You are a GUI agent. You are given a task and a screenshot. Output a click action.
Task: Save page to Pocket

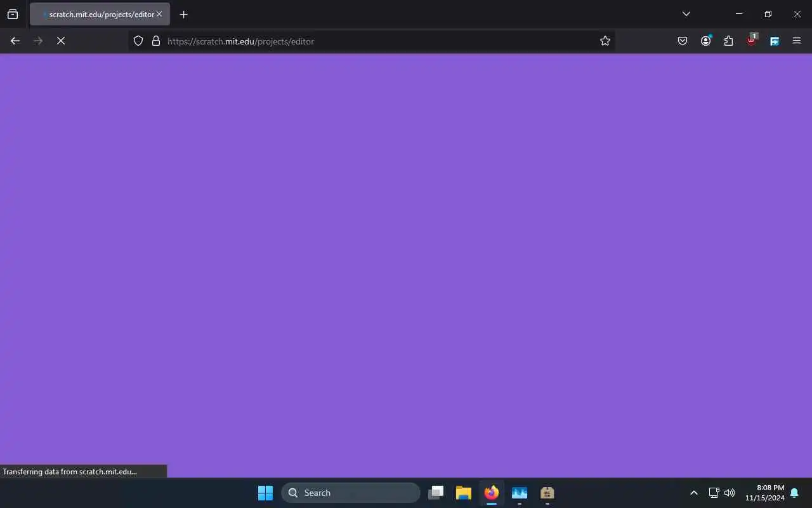click(x=683, y=41)
